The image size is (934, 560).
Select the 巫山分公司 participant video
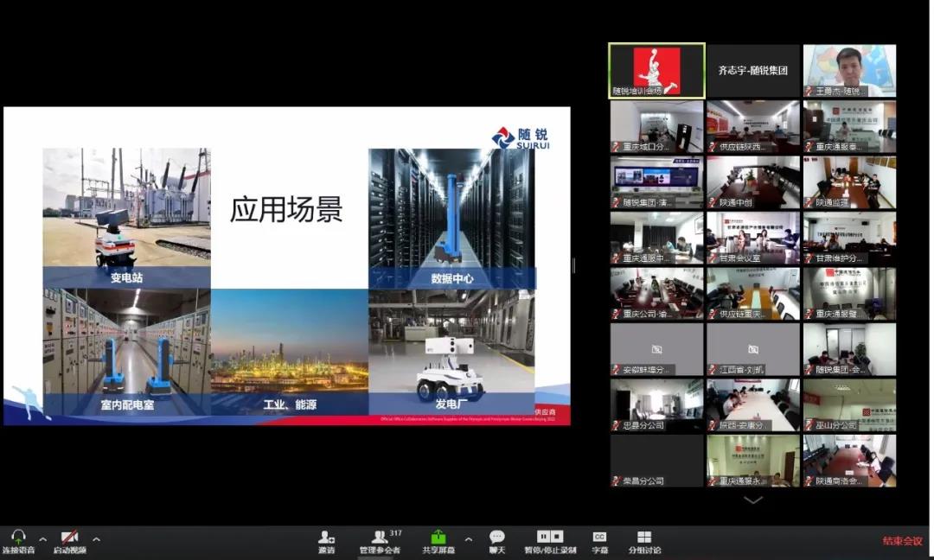click(849, 405)
